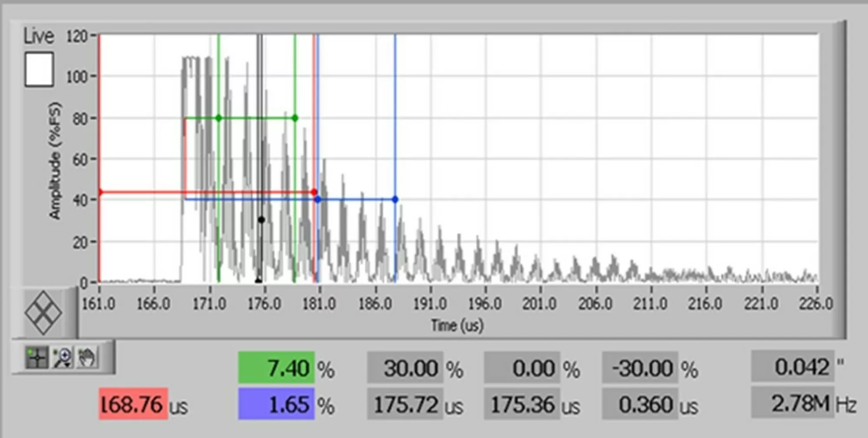The height and width of the screenshot is (438, 868).
Task: Select the magnifier zoom tool
Action: [62, 358]
